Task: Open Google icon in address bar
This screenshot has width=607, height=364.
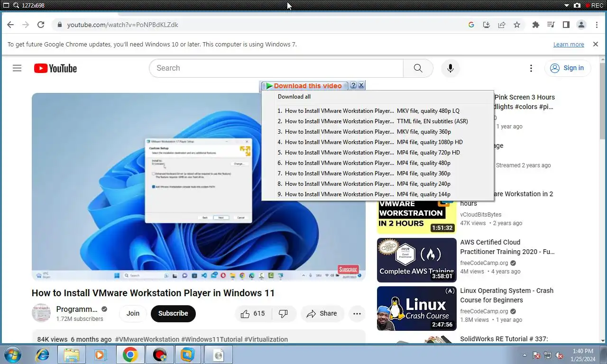Action: tap(471, 25)
